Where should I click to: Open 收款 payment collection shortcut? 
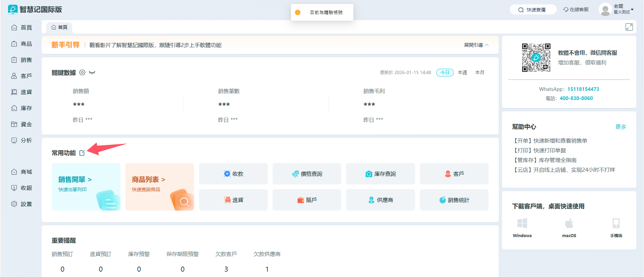tap(233, 174)
